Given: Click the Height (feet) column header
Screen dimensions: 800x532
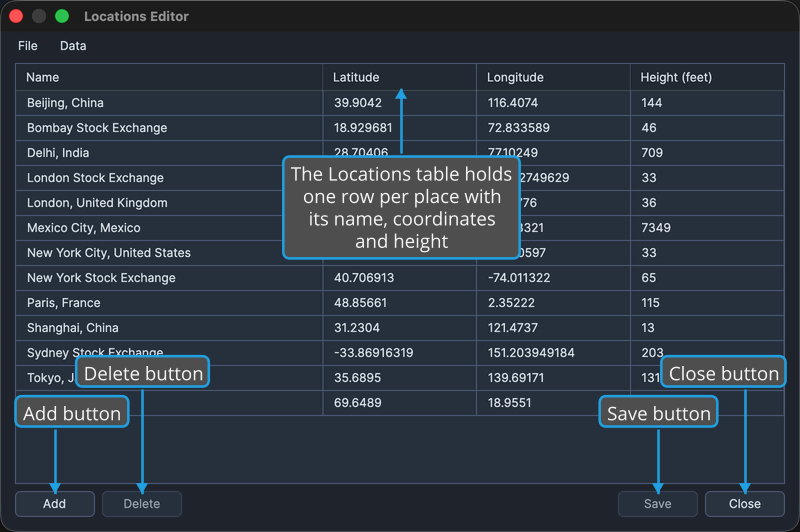Looking at the screenshot, I should (x=707, y=77).
